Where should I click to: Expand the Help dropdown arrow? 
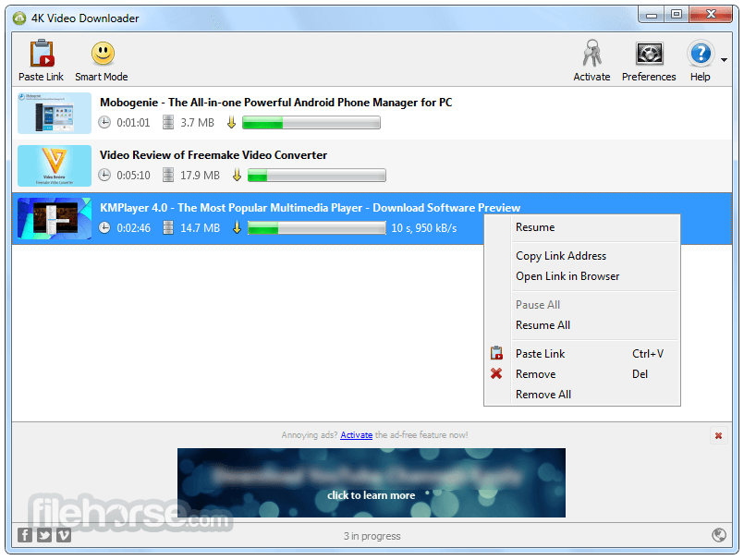[724, 60]
